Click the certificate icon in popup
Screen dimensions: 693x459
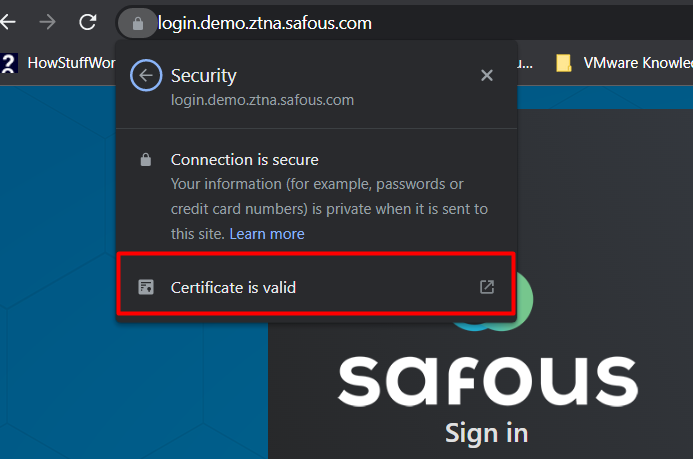[146, 288]
